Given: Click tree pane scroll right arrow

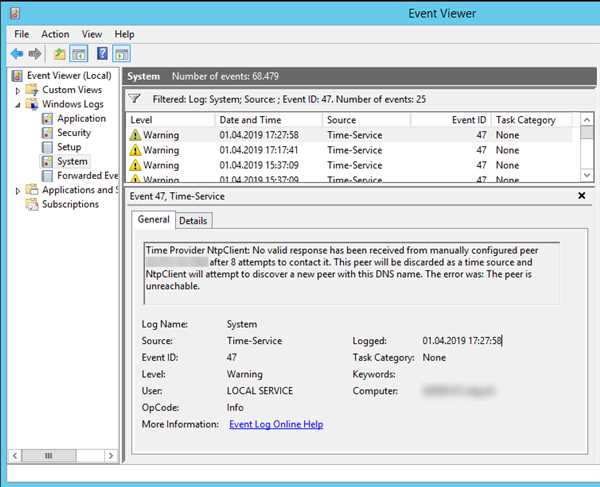Looking at the screenshot, I should click(x=111, y=456).
